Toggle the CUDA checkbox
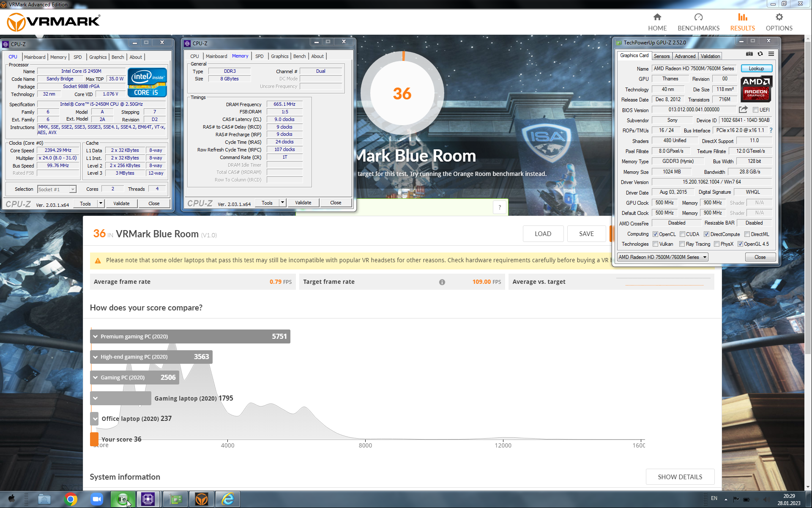Image resolution: width=812 pixels, height=508 pixels. [x=682, y=234]
